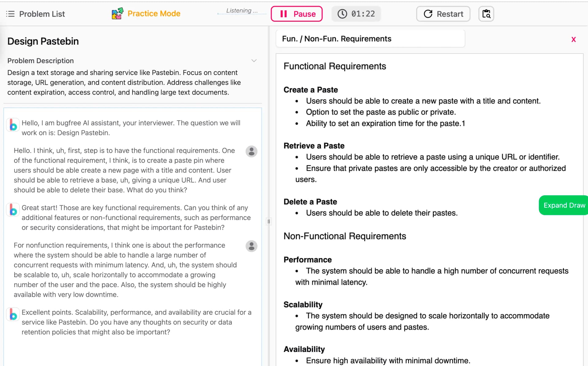Click the Listening indicator

(x=242, y=10)
